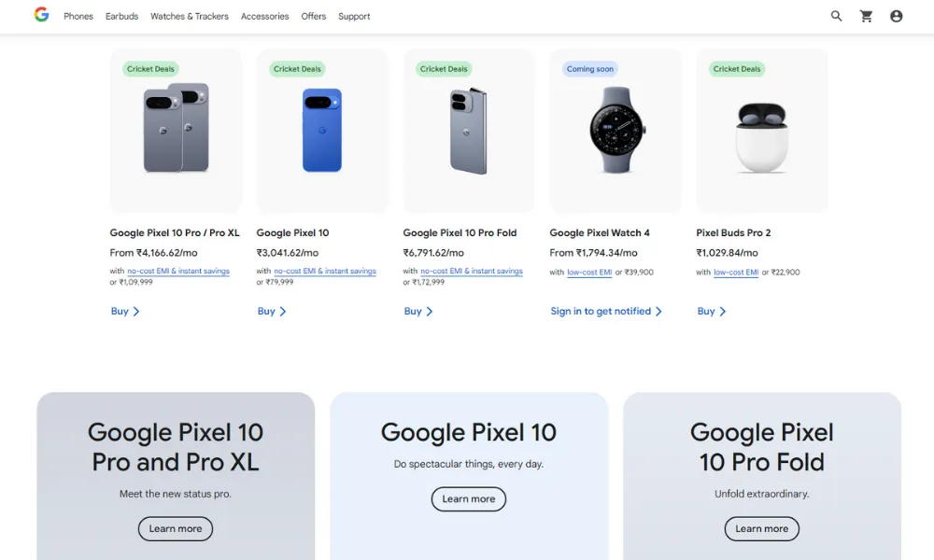The width and height of the screenshot is (934, 560).
Task: Open the Pixel Buds Pro 2 product image
Action: coord(762,131)
